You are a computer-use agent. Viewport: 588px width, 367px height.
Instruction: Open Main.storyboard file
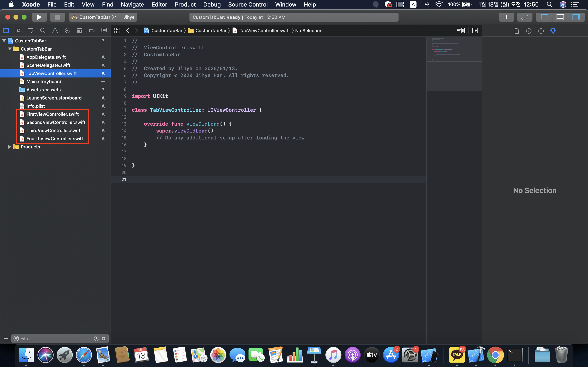(x=44, y=82)
